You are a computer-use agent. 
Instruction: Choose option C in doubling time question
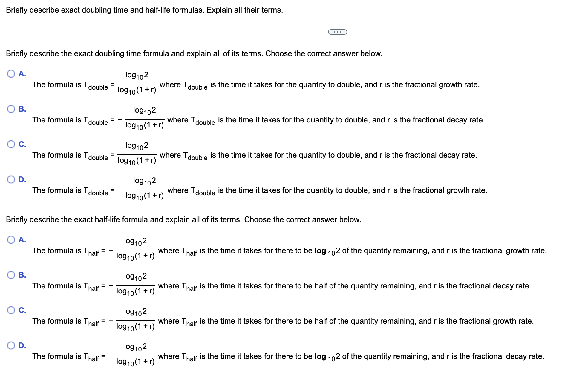pos(11,144)
